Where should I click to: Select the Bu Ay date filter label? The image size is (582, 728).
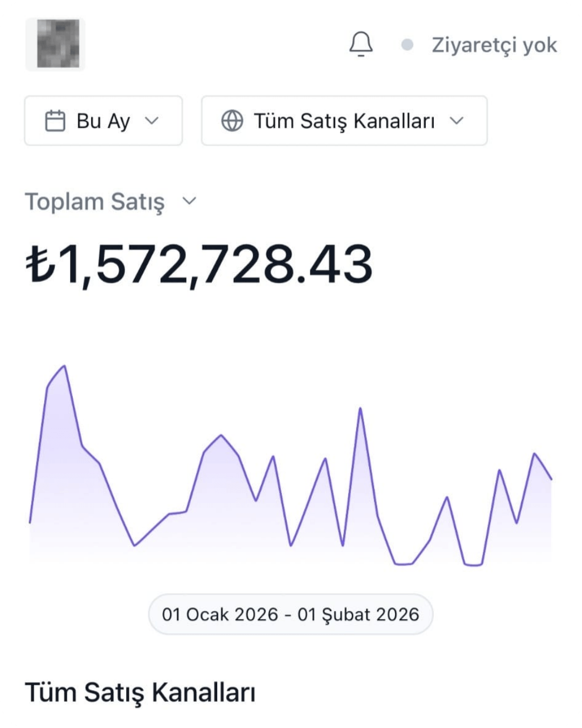coord(103,121)
